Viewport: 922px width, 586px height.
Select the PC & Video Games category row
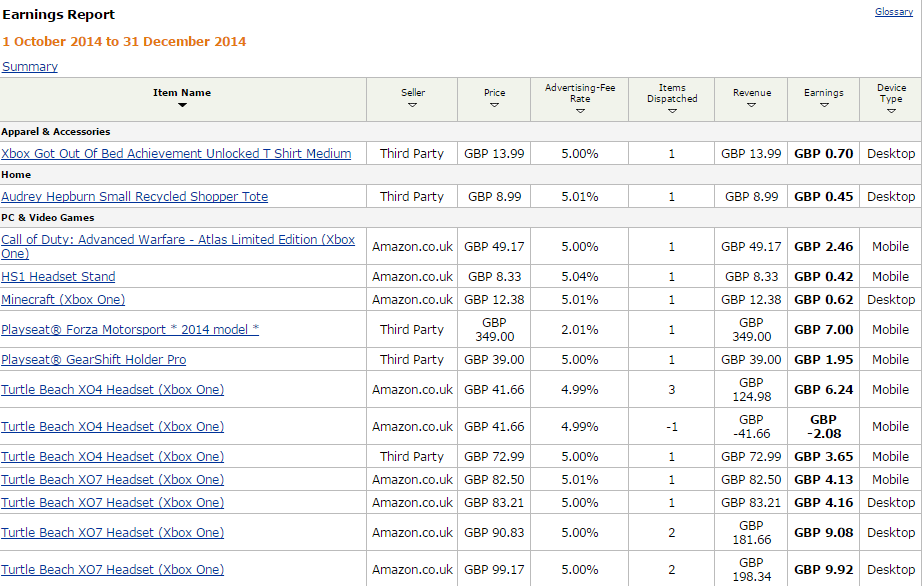(460, 217)
